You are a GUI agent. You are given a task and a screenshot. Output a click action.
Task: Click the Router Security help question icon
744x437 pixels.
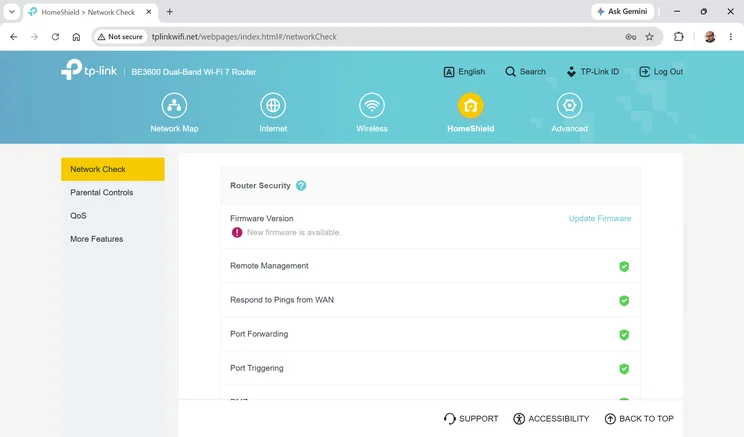[x=301, y=186]
